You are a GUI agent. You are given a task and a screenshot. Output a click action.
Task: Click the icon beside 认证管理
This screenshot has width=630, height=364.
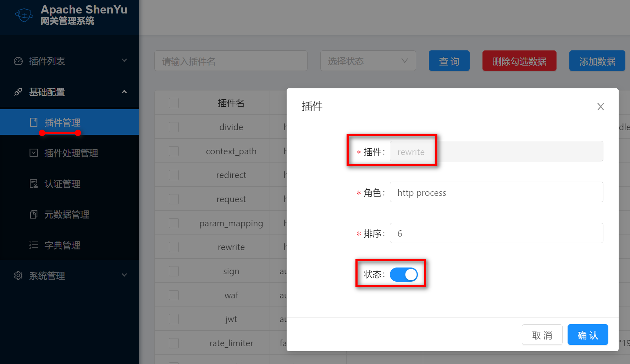tap(34, 184)
